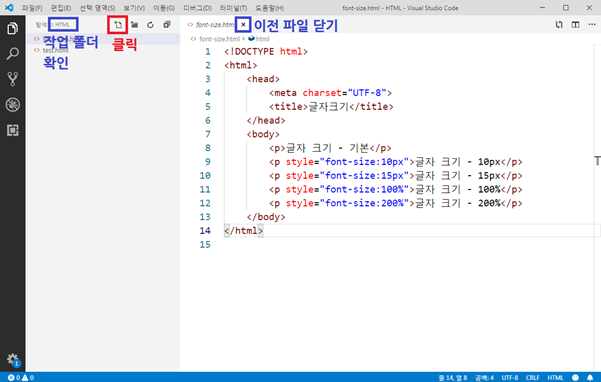Open the Manage gear menu
The image size is (601, 382).
click(13, 359)
